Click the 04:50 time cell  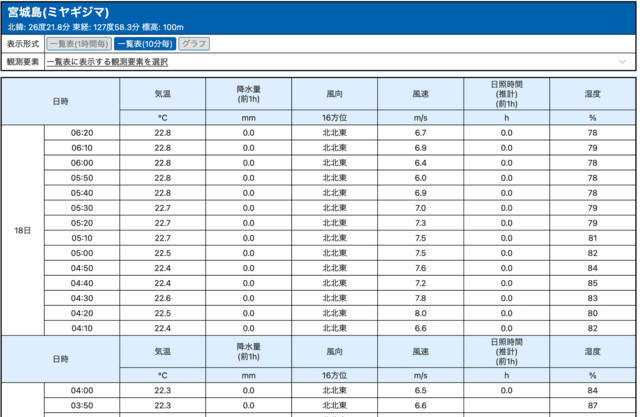coord(82,268)
